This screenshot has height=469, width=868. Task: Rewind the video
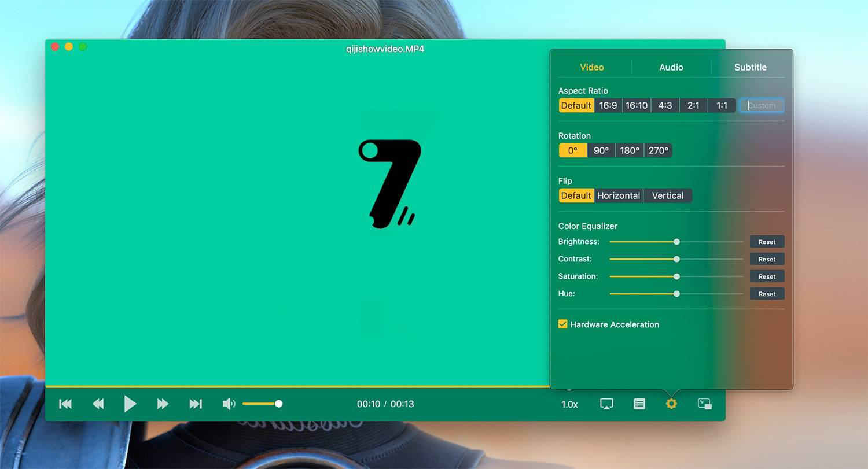(98, 404)
